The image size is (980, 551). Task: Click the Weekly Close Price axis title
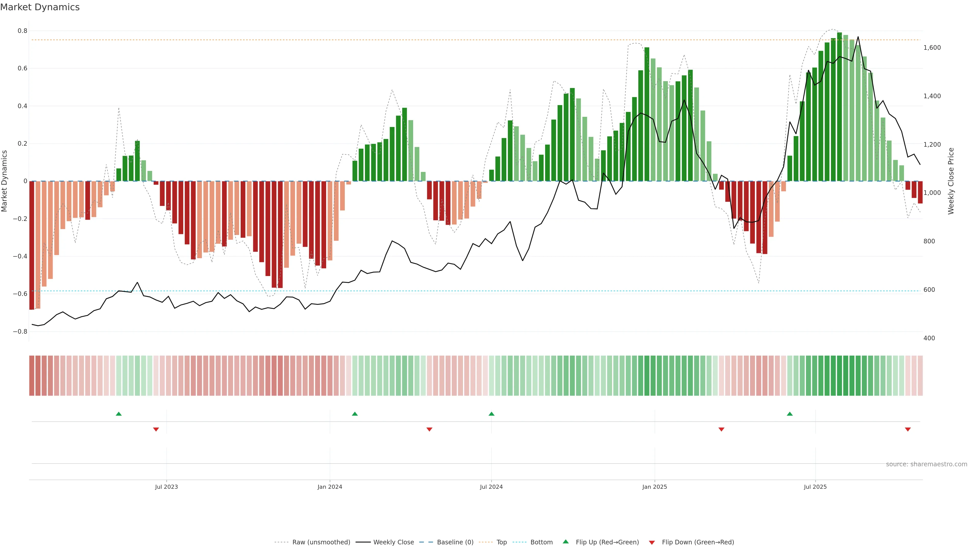[x=951, y=181]
